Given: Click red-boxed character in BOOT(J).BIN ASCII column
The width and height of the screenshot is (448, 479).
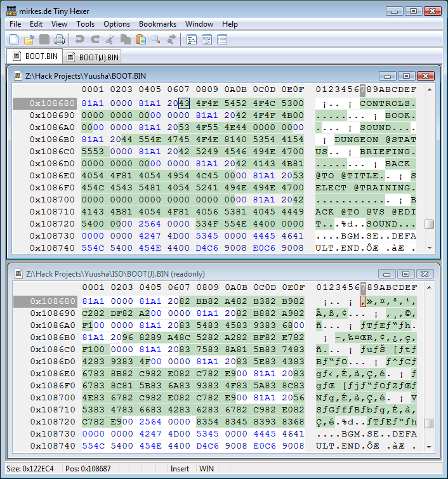Looking at the screenshot, I should 363,301.
